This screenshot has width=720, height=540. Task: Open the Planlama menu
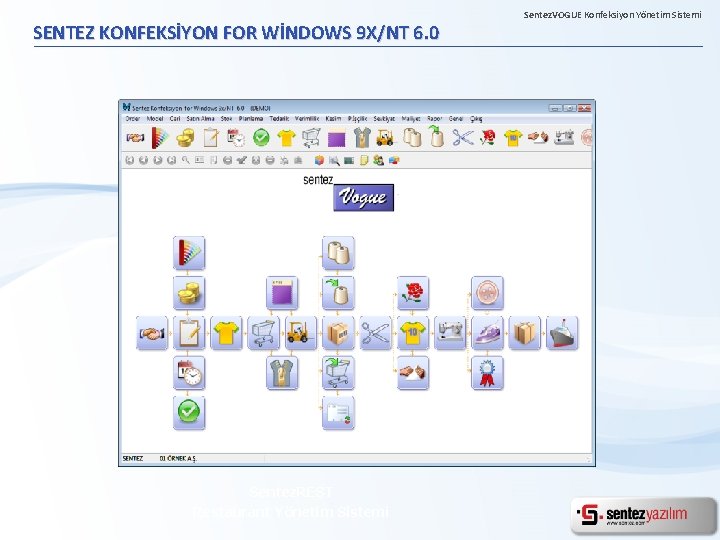coord(251,119)
